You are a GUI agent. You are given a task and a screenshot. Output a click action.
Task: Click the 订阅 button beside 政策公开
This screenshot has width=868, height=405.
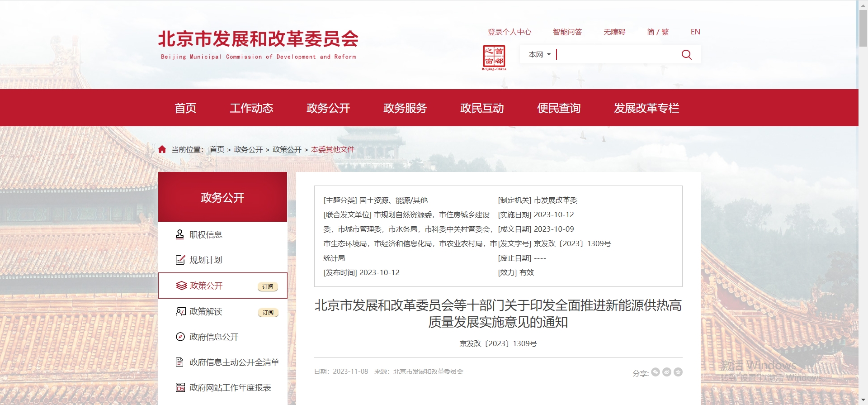point(268,286)
